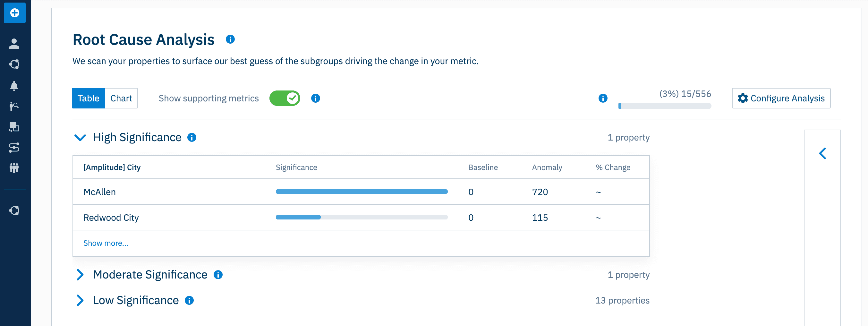
Task: Click info icon beside Root Cause Analysis title
Action: coord(230,39)
